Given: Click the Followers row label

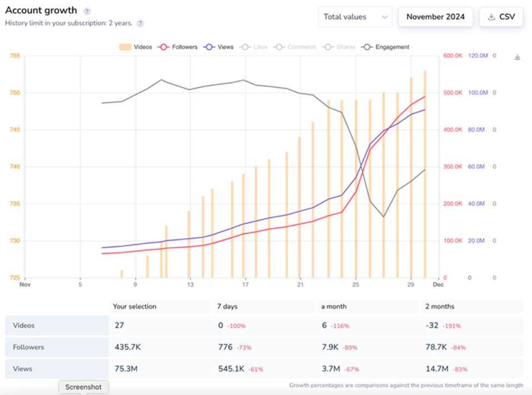Looking at the screenshot, I should 29,347.
